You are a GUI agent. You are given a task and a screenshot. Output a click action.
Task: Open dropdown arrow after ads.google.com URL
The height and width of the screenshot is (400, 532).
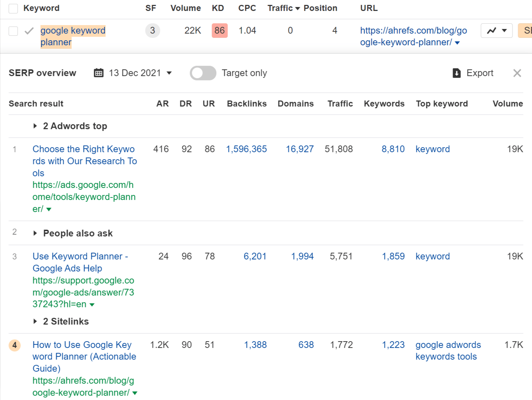(x=49, y=209)
